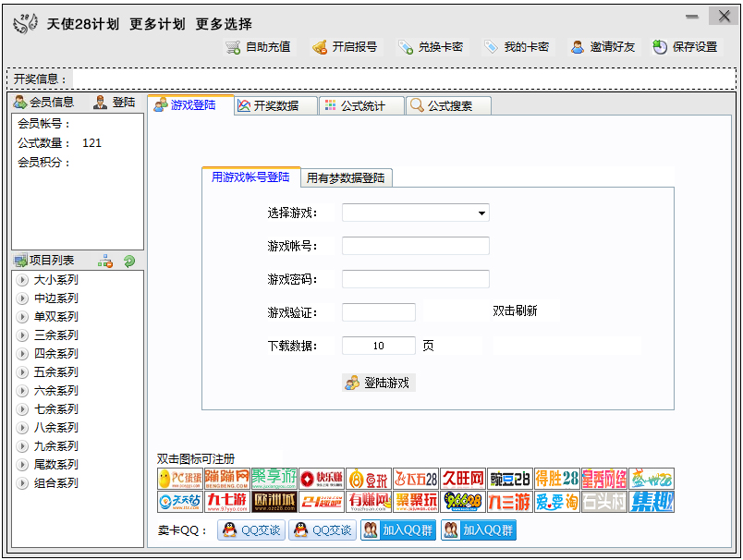This screenshot has width=743, height=560.
Task: Click 保存设置 in the top toolbar
Action: click(x=686, y=47)
